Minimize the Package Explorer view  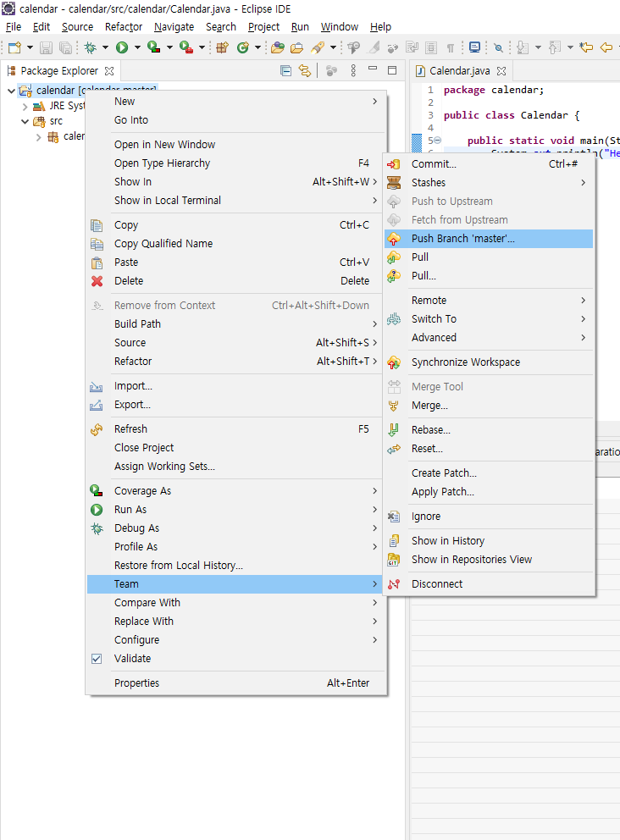click(x=373, y=69)
